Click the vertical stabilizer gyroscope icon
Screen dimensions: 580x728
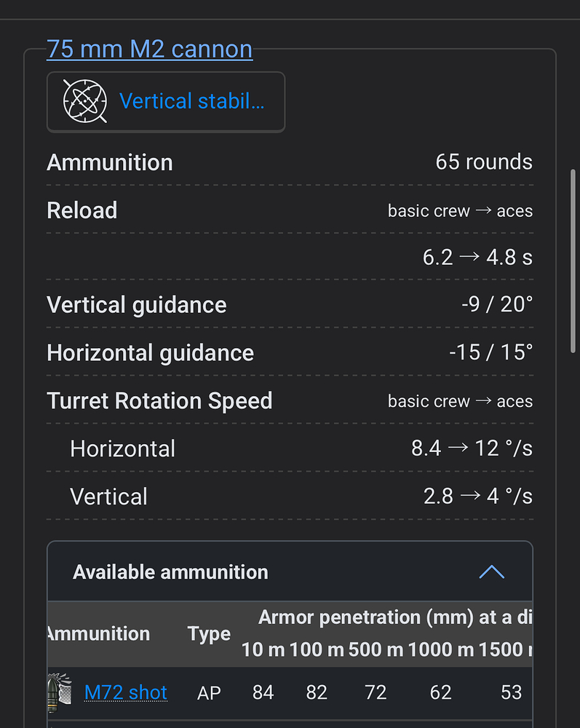(85, 101)
